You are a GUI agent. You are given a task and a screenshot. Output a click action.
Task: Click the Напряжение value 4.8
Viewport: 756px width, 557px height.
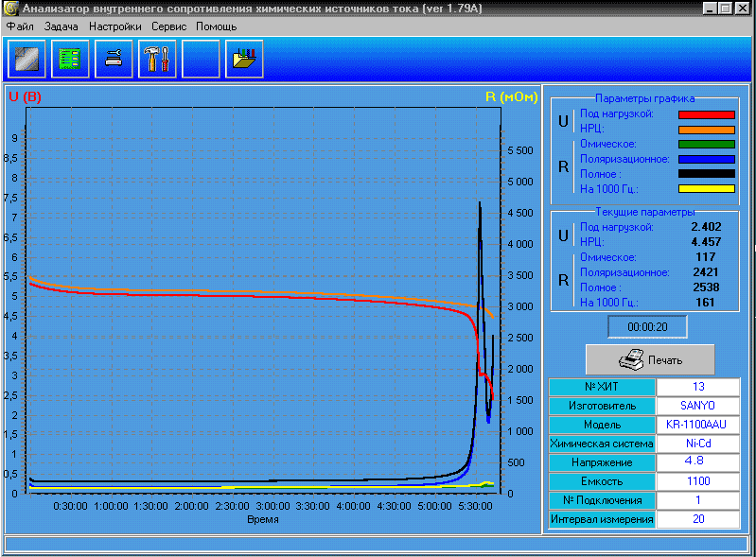(698, 462)
